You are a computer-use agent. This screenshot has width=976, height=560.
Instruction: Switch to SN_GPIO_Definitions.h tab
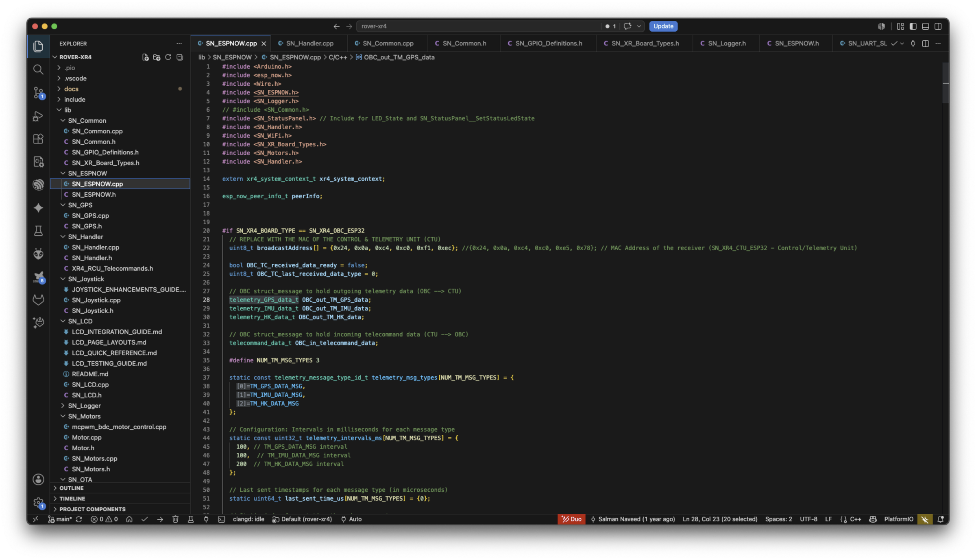(548, 43)
